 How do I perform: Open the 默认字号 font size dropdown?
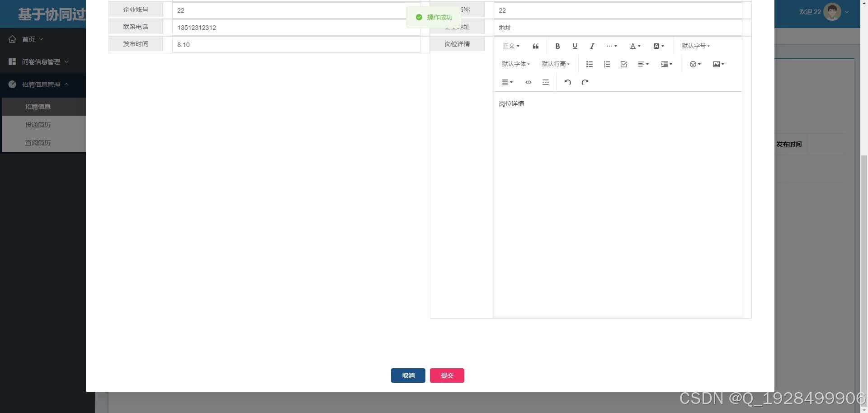(696, 46)
